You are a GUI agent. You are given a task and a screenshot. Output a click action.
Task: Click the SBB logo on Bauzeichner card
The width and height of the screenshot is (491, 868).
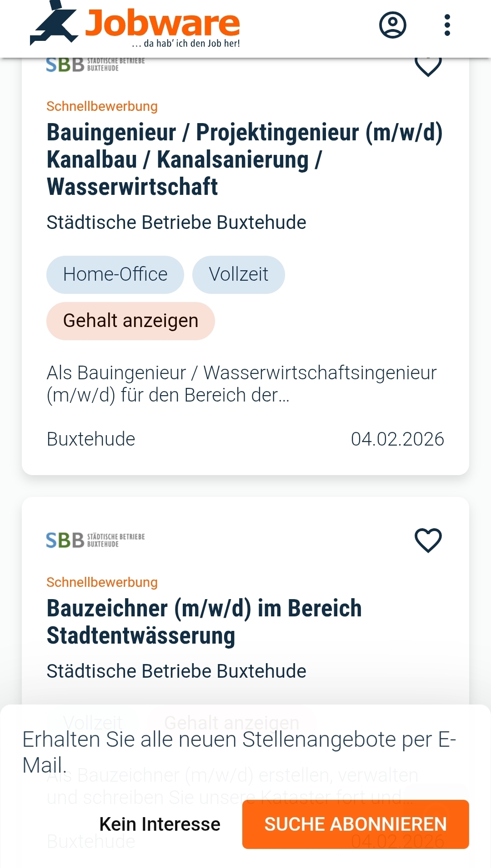(95, 540)
